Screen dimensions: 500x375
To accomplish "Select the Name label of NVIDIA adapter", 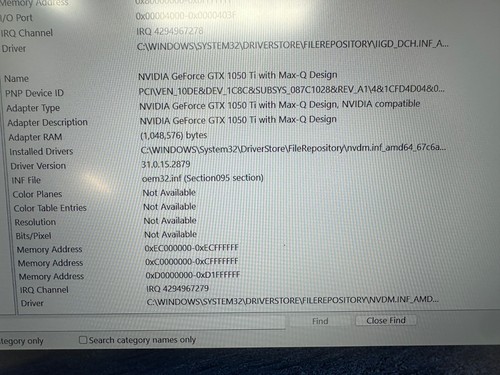I will (x=16, y=79).
